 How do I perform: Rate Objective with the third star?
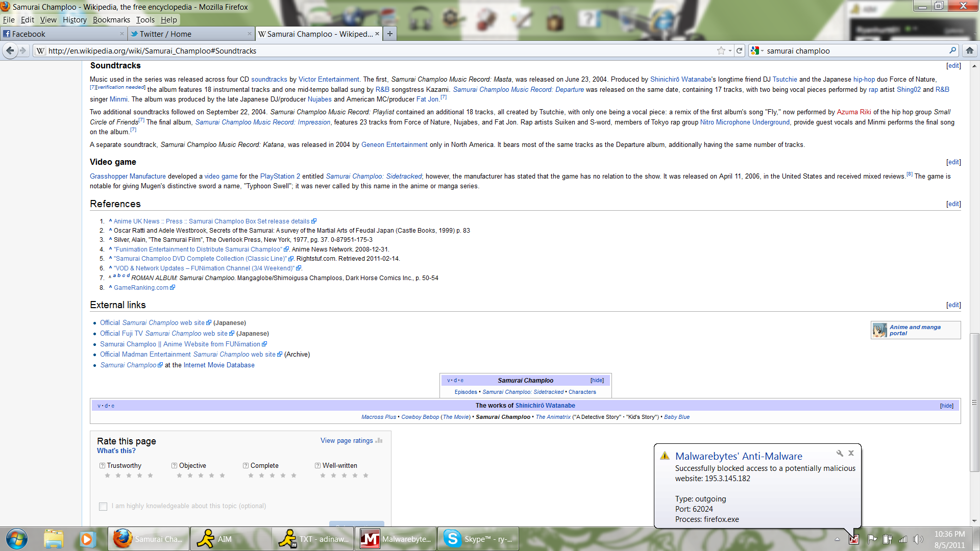[x=201, y=475]
